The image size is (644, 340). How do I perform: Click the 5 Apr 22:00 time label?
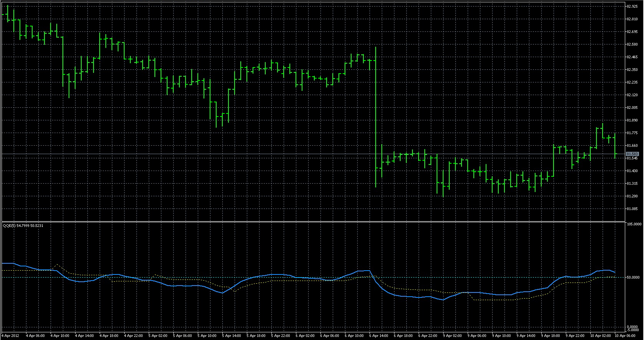tap(281, 336)
